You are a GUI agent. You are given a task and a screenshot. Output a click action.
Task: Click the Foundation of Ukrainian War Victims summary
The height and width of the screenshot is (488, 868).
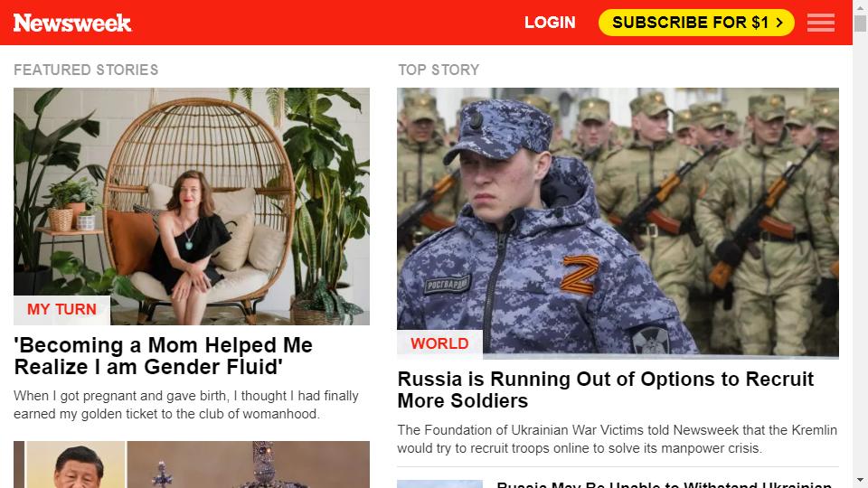pyautogui.click(x=618, y=439)
